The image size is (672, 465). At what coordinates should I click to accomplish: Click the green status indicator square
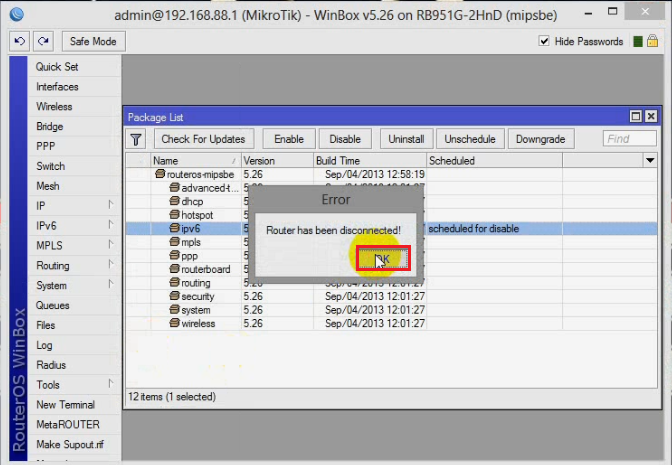pyautogui.click(x=638, y=42)
